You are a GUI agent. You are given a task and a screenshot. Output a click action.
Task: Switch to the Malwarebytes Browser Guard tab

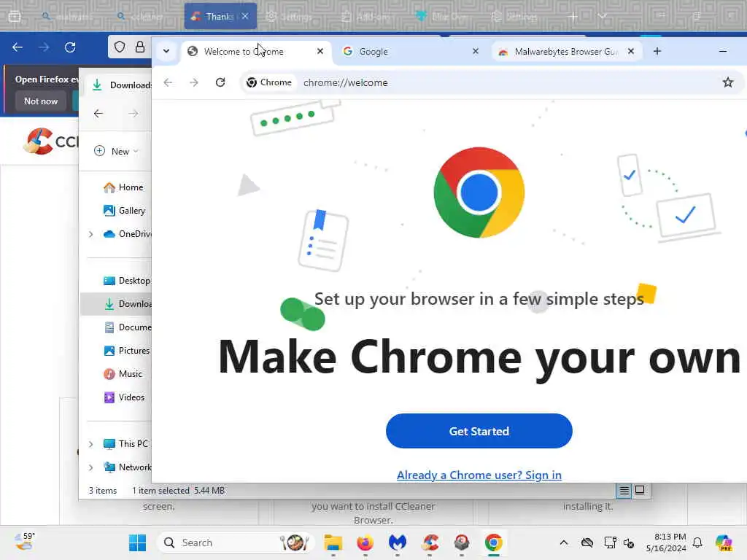pos(566,51)
